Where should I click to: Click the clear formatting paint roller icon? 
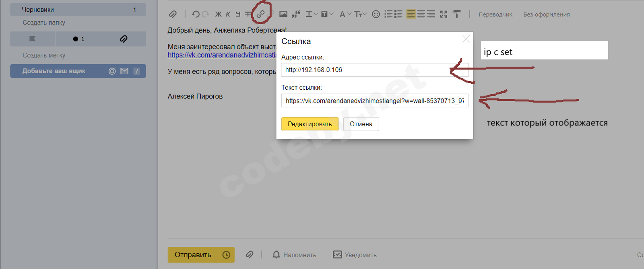pyautogui.click(x=456, y=14)
